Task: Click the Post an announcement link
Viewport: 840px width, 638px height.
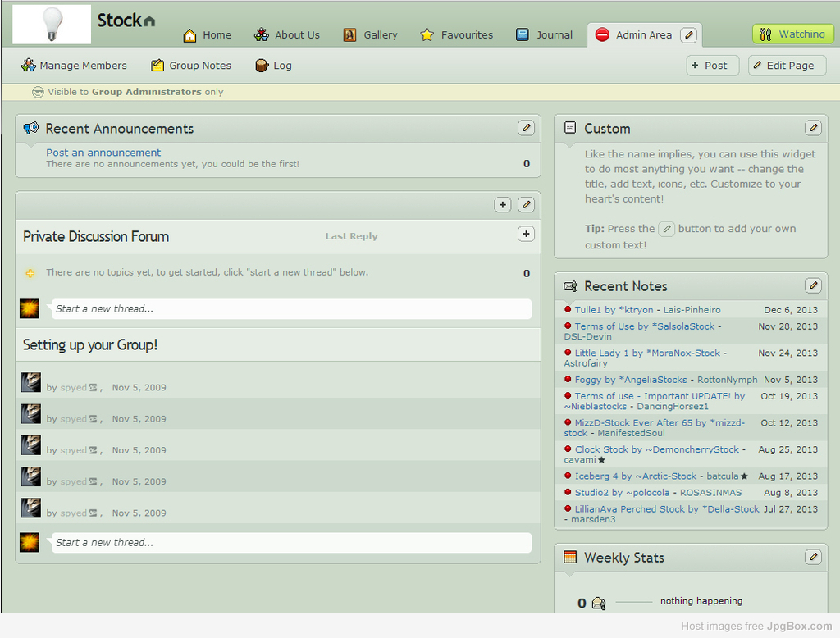Action: point(103,153)
